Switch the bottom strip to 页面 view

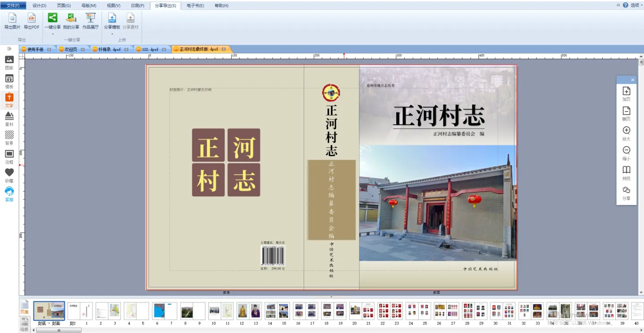coord(24,307)
